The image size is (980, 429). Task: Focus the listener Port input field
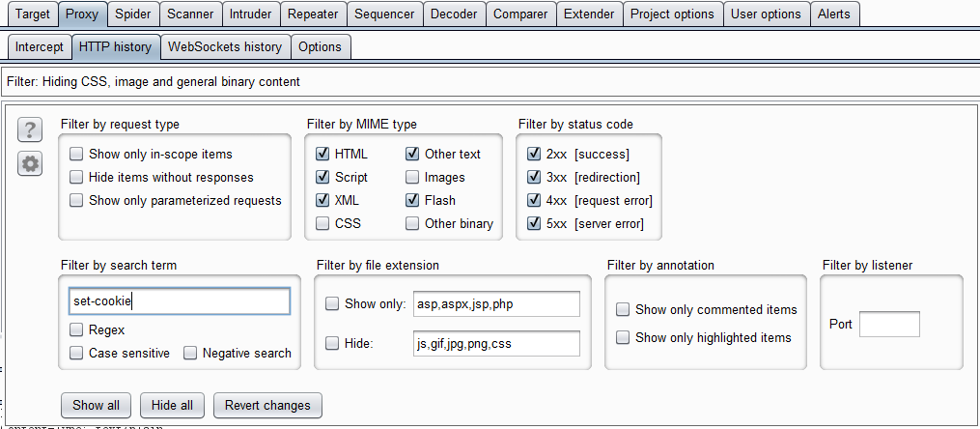click(888, 325)
